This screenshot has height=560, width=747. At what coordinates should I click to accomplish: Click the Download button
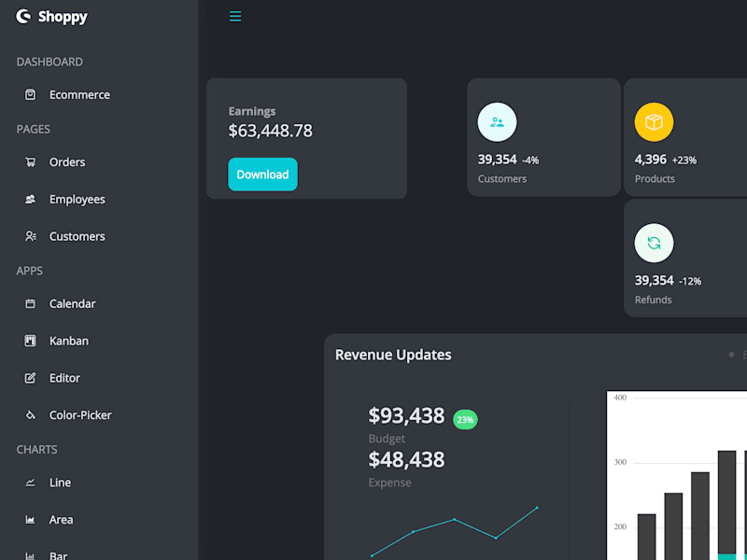262,175
